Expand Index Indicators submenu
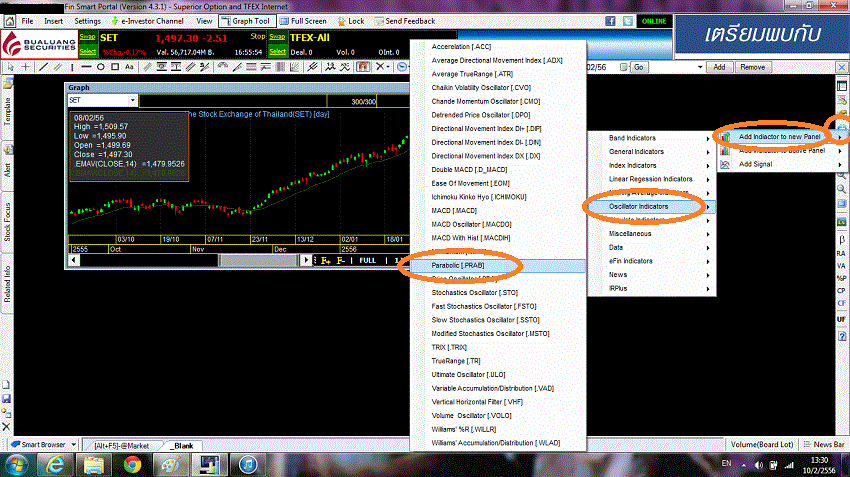 pyautogui.click(x=652, y=165)
